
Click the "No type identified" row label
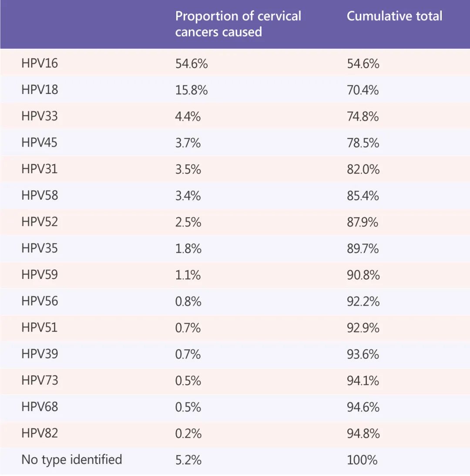coord(72,459)
